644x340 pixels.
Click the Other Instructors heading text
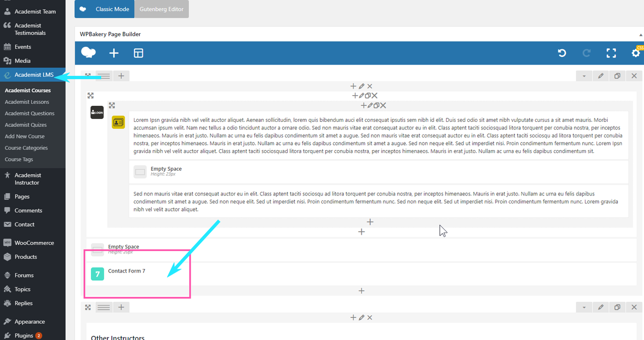pyautogui.click(x=118, y=337)
